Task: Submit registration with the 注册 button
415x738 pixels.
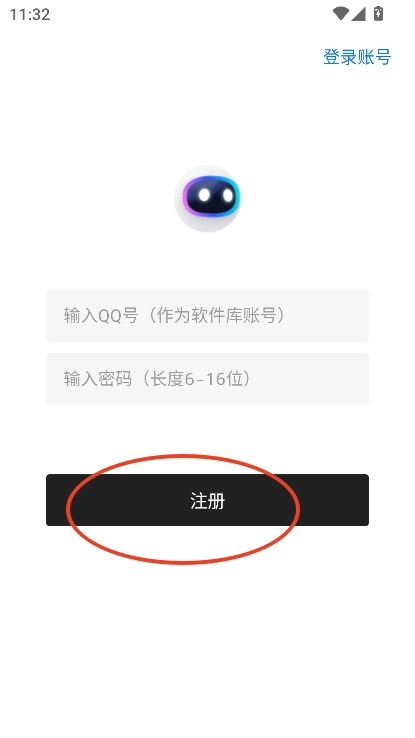Action: [x=208, y=500]
